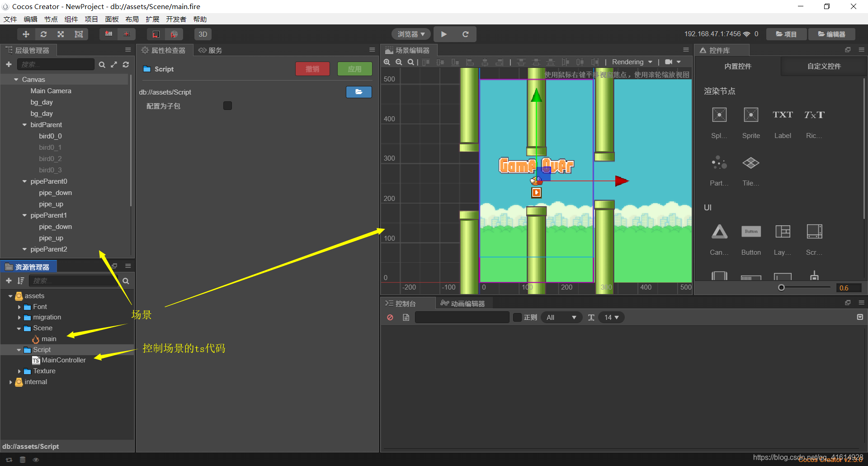Open the editor folder button

click(831, 34)
